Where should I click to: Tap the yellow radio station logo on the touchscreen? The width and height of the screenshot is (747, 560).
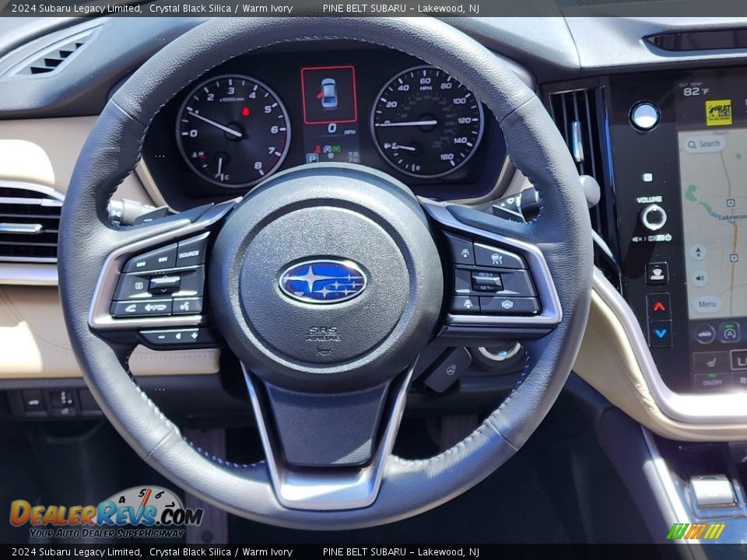718,112
